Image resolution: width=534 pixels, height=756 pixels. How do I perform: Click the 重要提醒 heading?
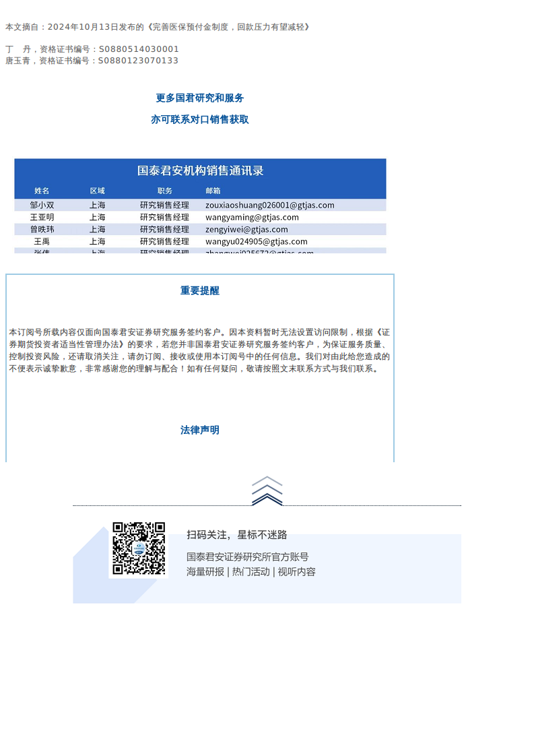tap(199, 290)
